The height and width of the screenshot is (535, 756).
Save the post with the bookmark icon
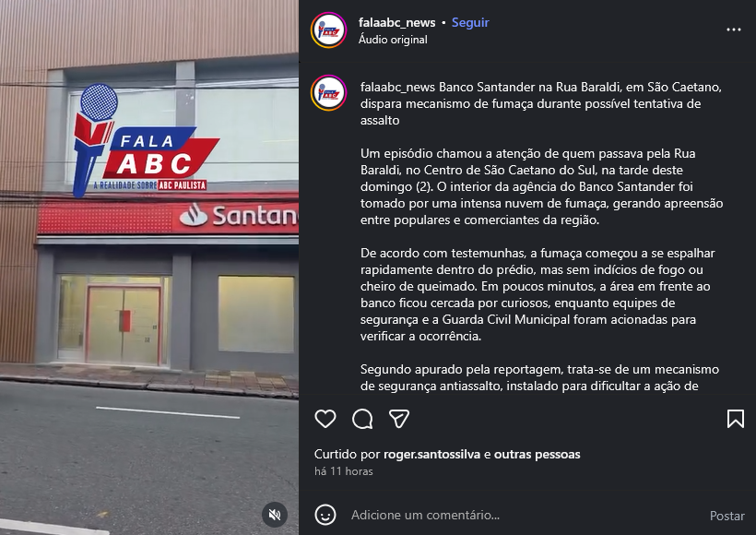tap(736, 419)
